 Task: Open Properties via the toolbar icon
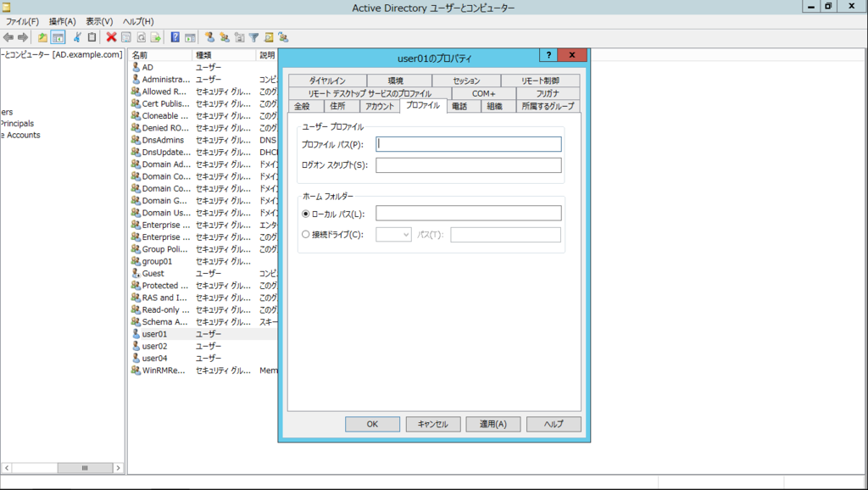pos(126,37)
